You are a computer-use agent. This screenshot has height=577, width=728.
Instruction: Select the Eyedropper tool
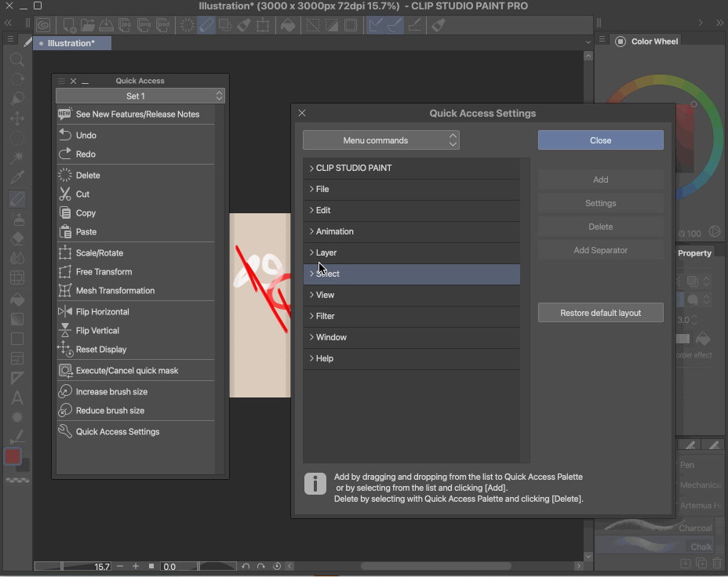click(17, 176)
